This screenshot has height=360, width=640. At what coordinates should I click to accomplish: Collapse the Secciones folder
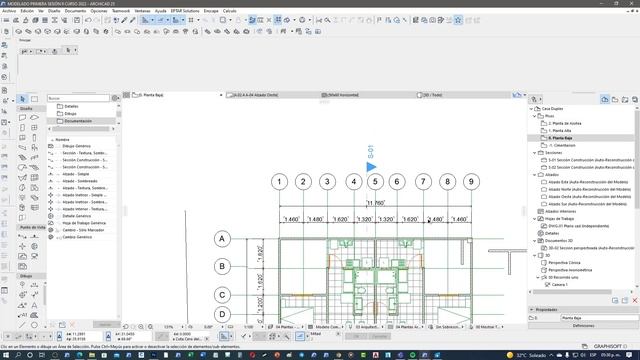point(535,153)
